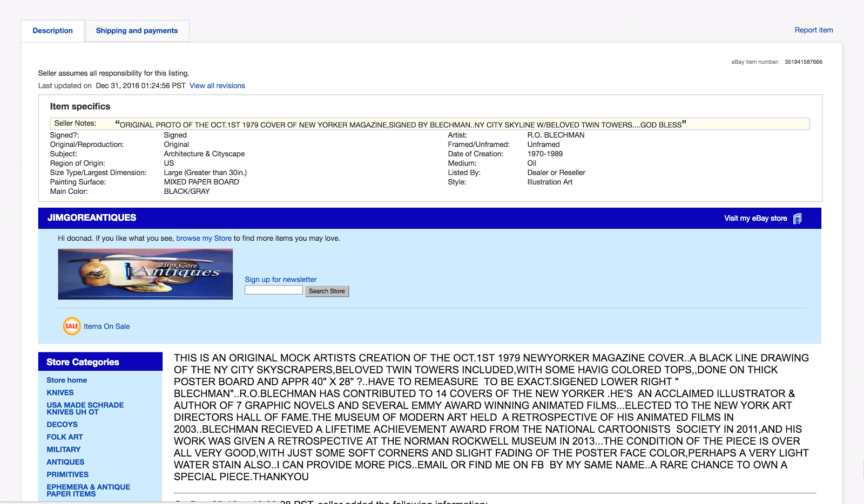This screenshot has width=864, height=504.
Task: Click the Search Store button
Action: [327, 291]
